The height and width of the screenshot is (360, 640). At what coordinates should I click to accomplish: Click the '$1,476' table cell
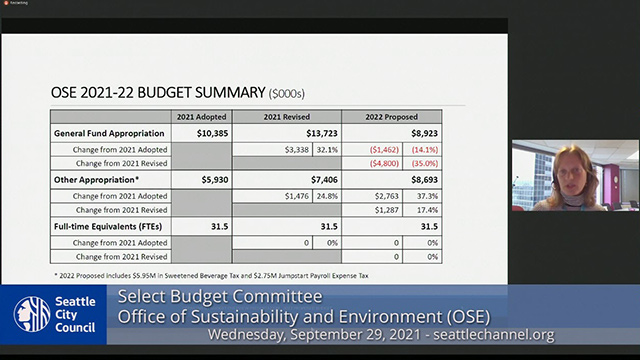pos(272,196)
